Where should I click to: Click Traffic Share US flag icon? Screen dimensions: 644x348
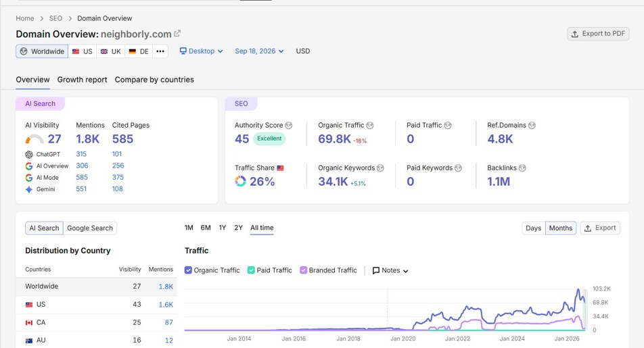[x=280, y=168]
